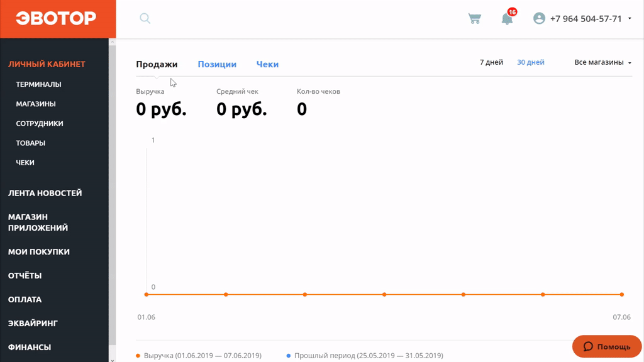Open the notifications bell icon

click(507, 19)
